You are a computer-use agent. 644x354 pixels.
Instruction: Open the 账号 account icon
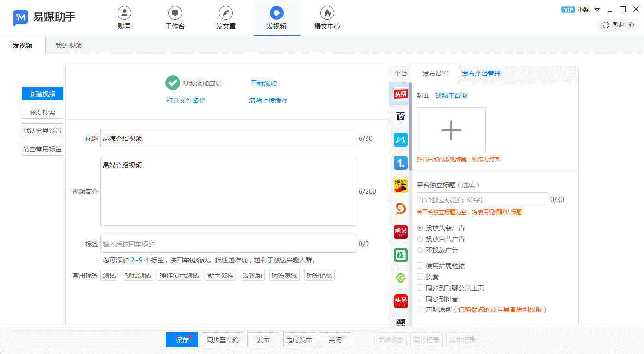(x=124, y=13)
